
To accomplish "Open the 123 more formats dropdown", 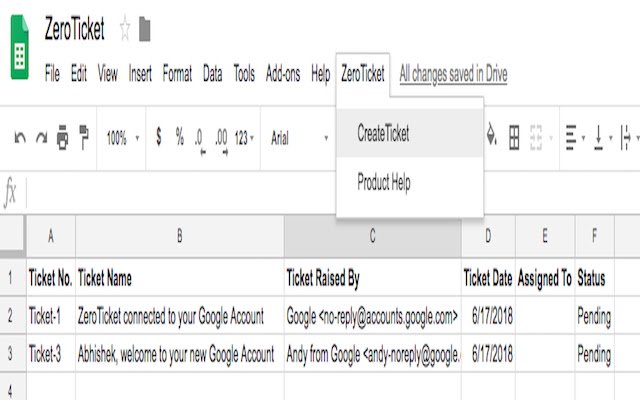I will (x=244, y=138).
